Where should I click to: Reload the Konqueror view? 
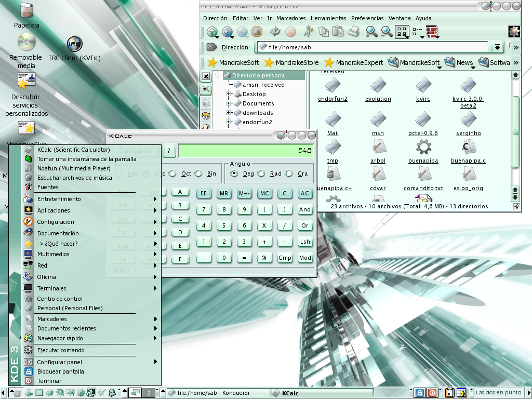275,32
